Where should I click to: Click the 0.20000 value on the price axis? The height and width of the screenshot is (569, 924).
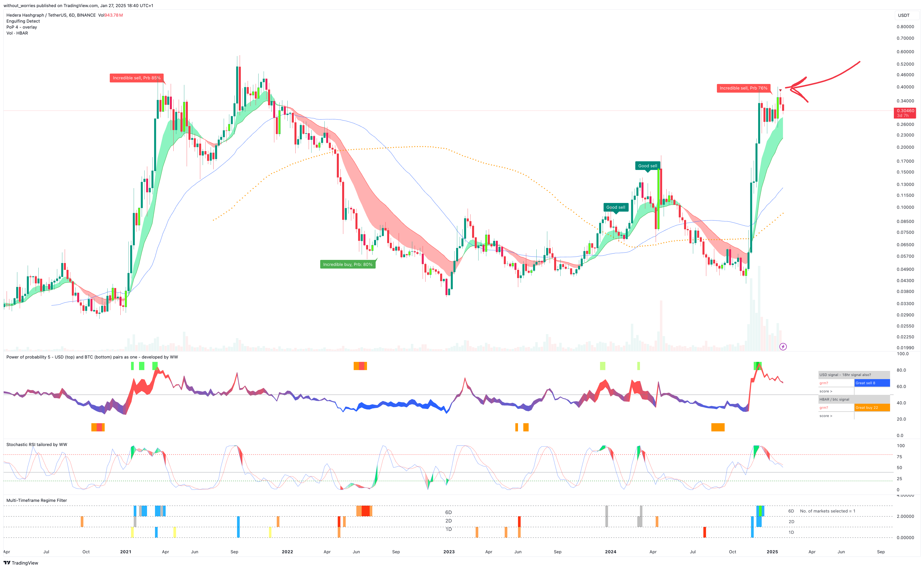tap(905, 147)
